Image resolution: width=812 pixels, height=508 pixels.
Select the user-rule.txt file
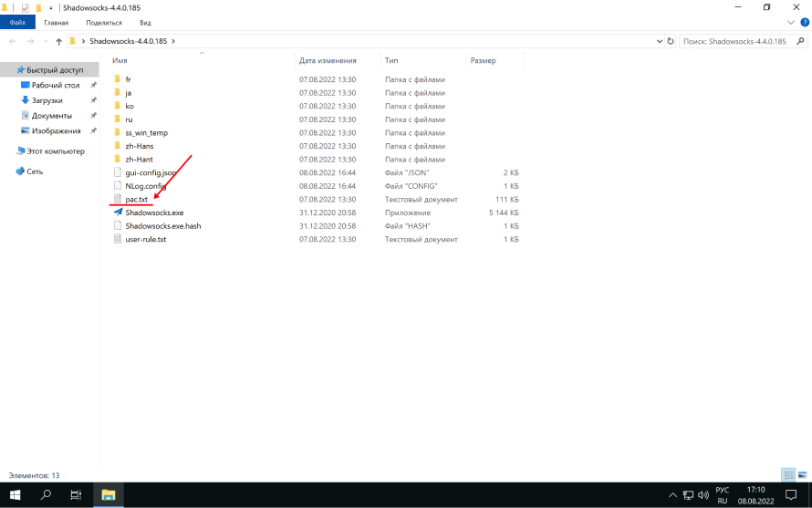tap(145, 239)
